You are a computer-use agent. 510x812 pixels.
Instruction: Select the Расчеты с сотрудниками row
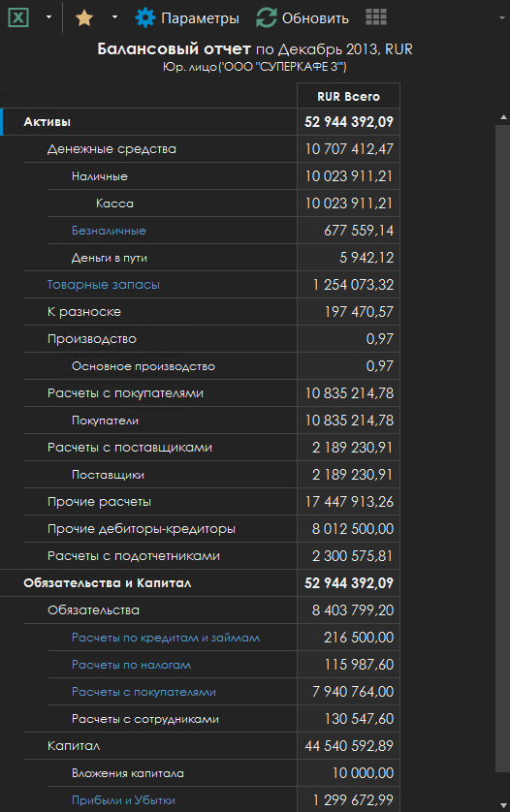tap(223, 719)
